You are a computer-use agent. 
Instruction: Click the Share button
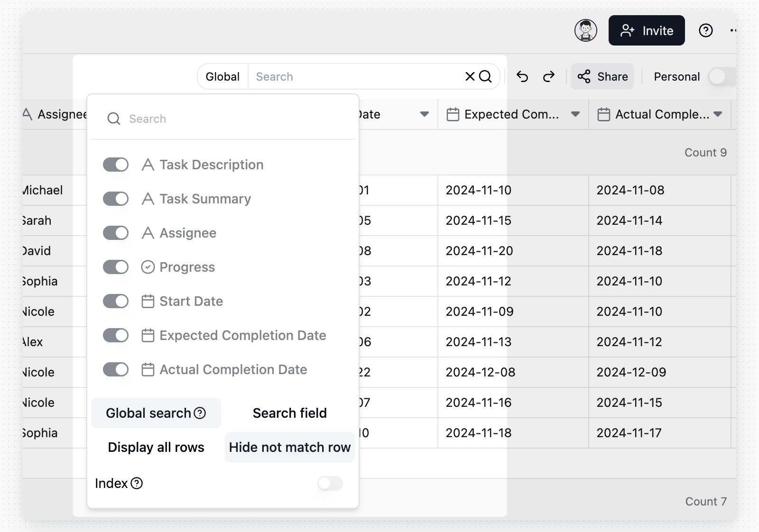(x=602, y=76)
